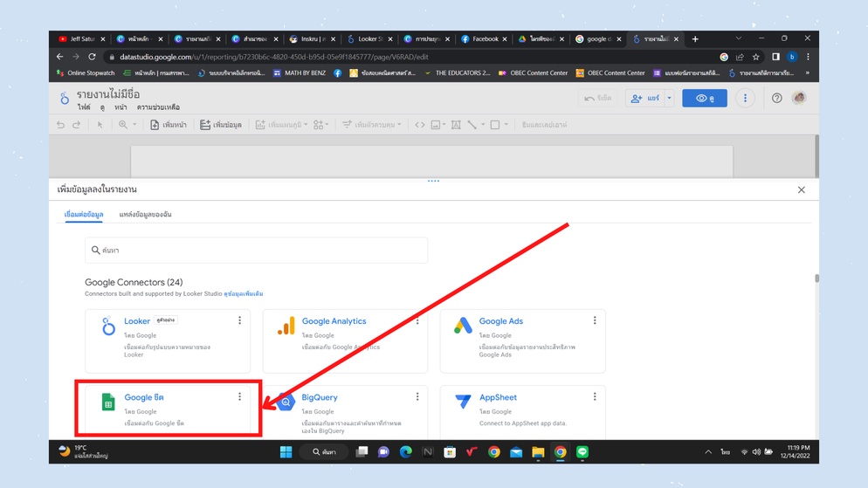868x488 pixels.
Task: Pick the Google Ads connector logo
Action: 463,326
